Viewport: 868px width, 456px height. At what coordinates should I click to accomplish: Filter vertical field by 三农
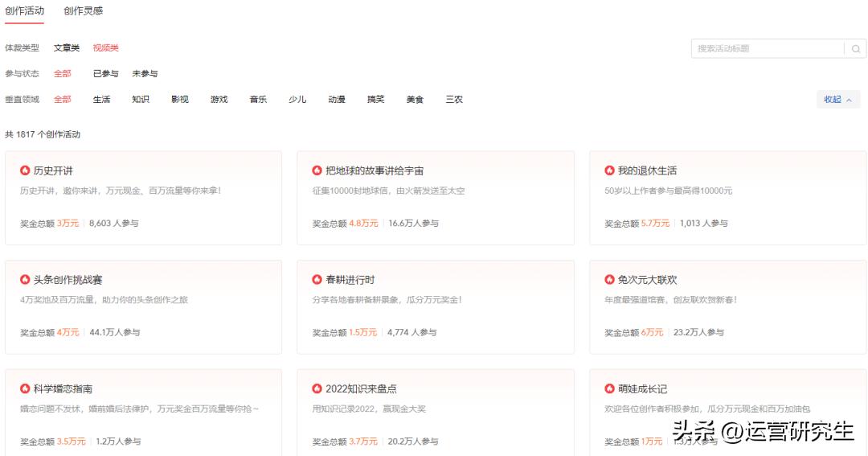tap(454, 100)
